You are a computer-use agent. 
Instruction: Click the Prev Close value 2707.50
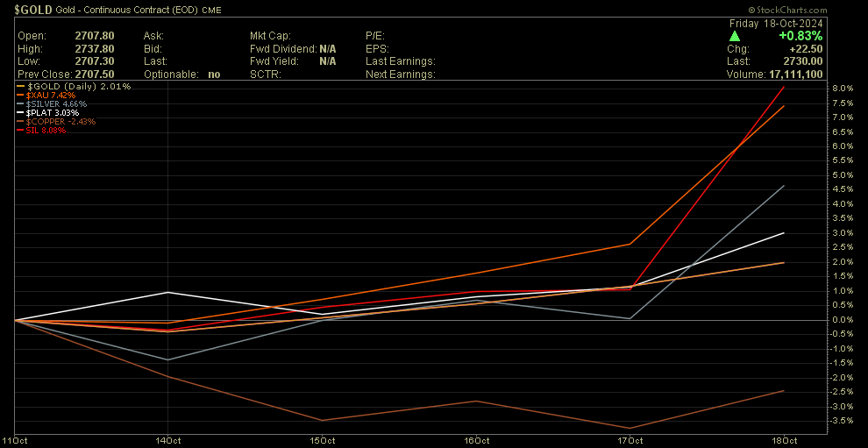pos(95,75)
